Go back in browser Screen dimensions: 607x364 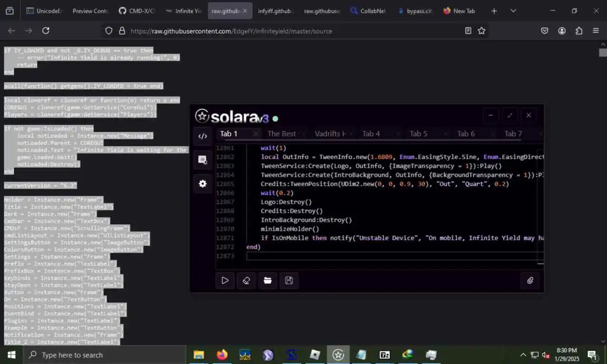tap(11, 31)
